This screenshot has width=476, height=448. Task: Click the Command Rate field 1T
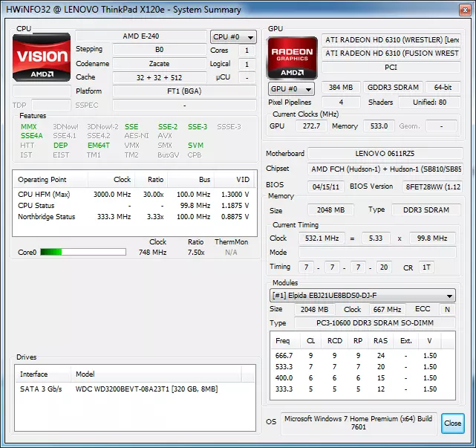(426, 267)
